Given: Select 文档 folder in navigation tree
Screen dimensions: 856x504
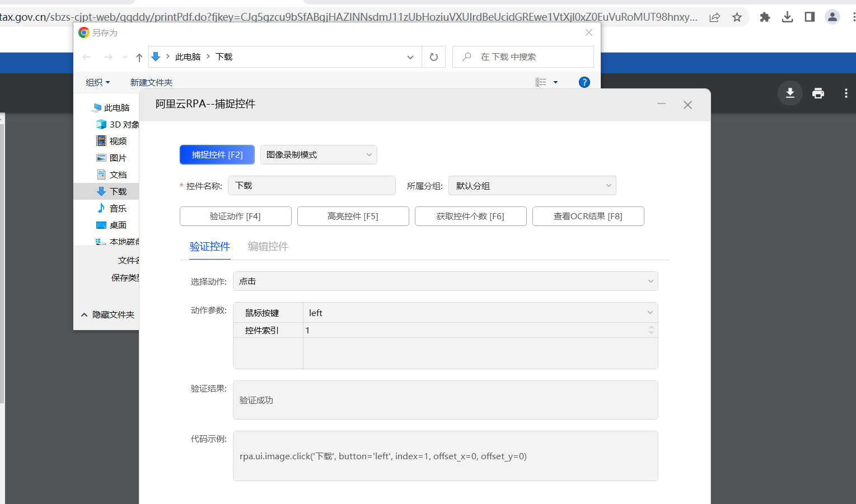Looking at the screenshot, I should tap(112, 175).
